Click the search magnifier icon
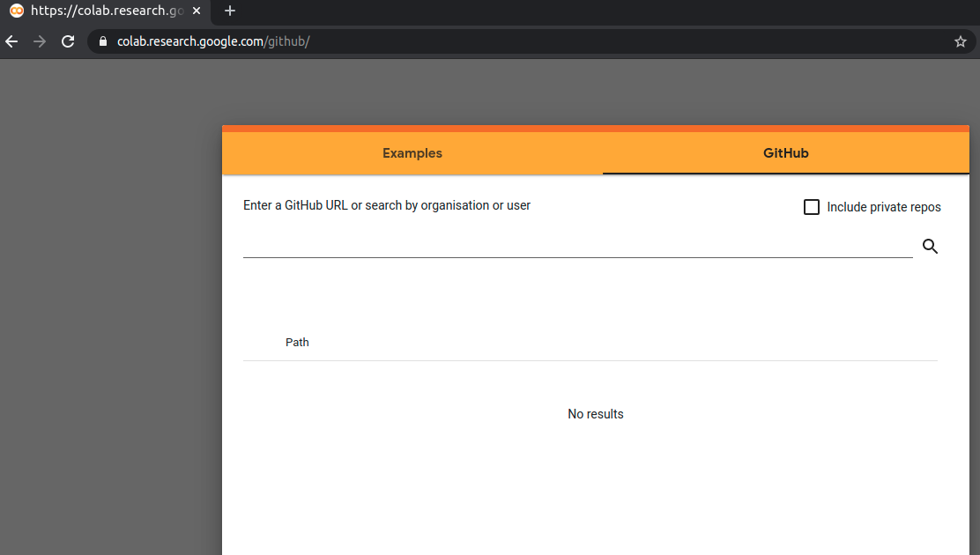The width and height of the screenshot is (980, 555). tap(930, 247)
